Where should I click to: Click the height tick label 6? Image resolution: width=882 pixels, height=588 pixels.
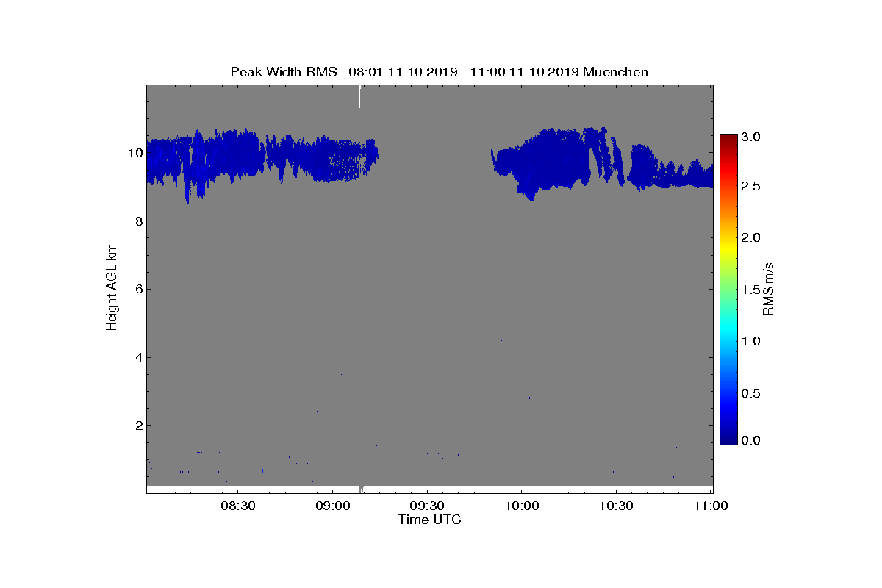tap(137, 289)
